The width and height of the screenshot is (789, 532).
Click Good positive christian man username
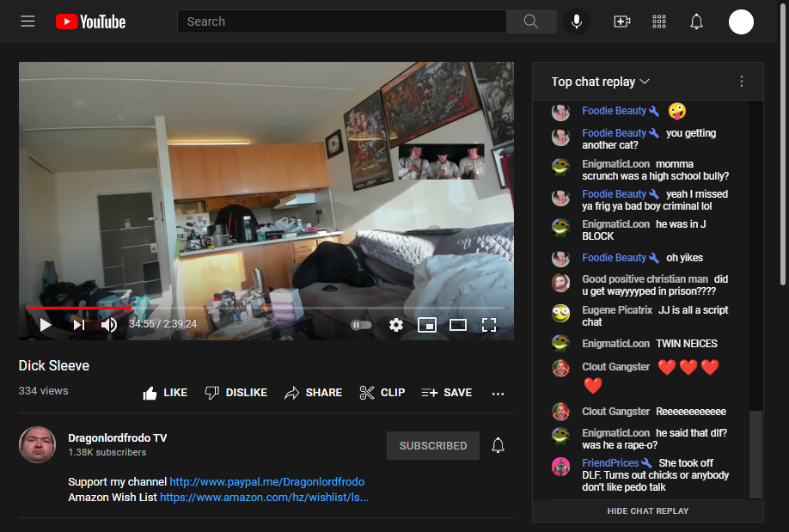645,279
